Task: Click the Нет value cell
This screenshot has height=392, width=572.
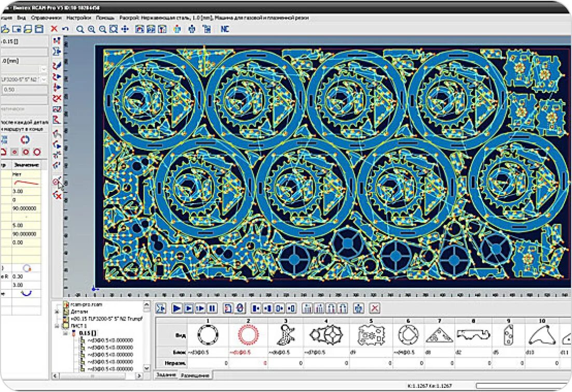Action: point(26,174)
